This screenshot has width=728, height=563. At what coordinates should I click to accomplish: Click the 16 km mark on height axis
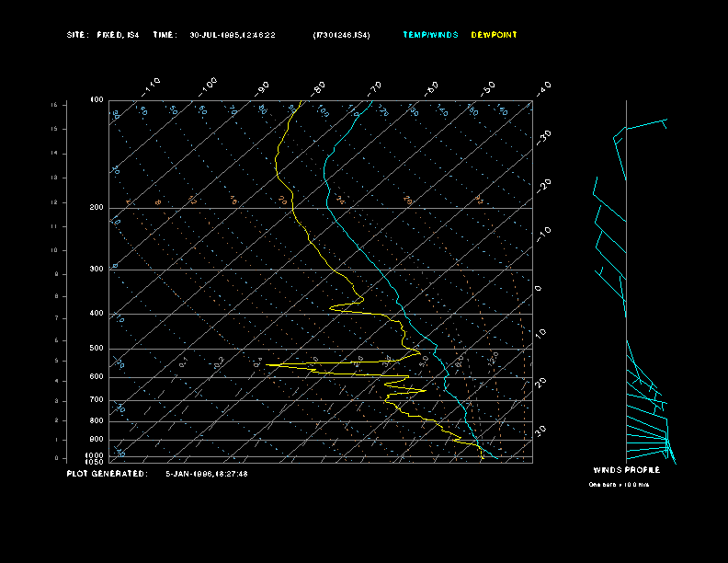pos(55,105)
